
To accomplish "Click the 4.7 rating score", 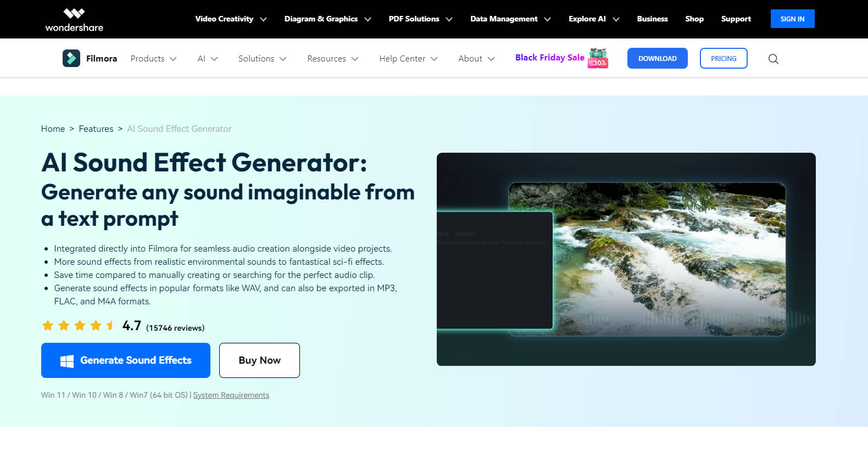I will tap(132, 326).
